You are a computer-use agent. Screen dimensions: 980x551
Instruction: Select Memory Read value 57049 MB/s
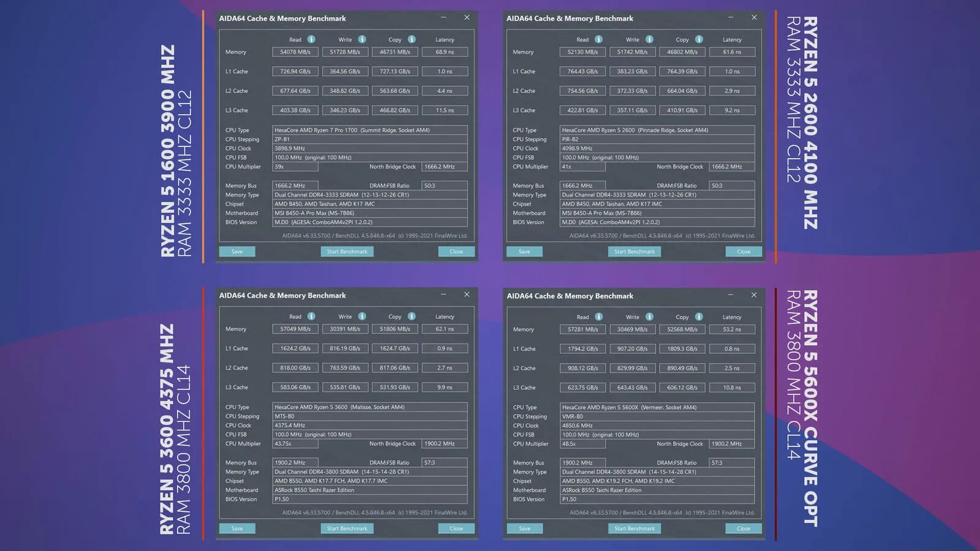295,329
